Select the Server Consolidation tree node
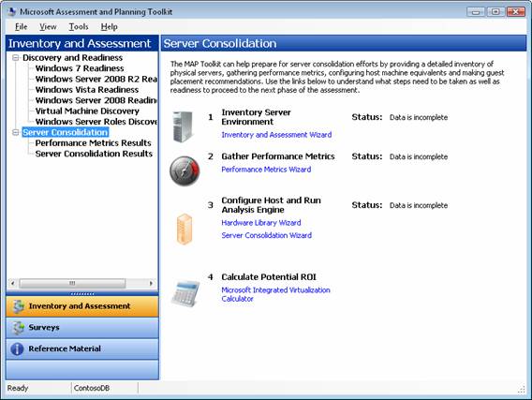 pyautogui.click(x=66, y=132)
